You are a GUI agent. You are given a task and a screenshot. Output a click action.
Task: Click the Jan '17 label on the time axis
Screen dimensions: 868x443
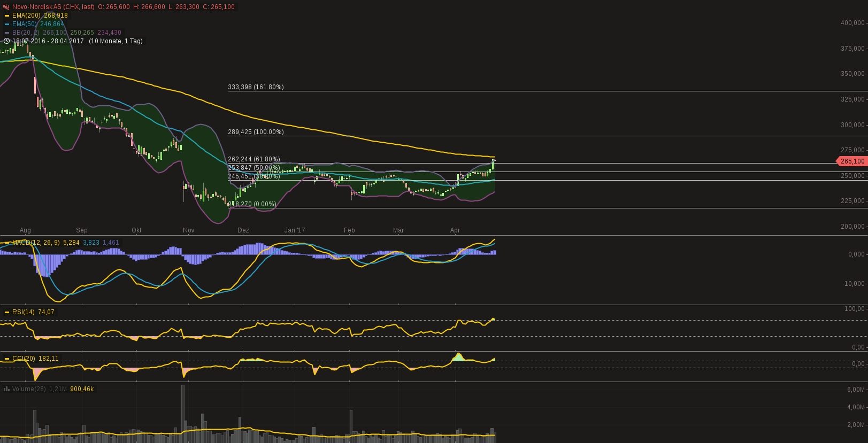(x=295, y=230)
